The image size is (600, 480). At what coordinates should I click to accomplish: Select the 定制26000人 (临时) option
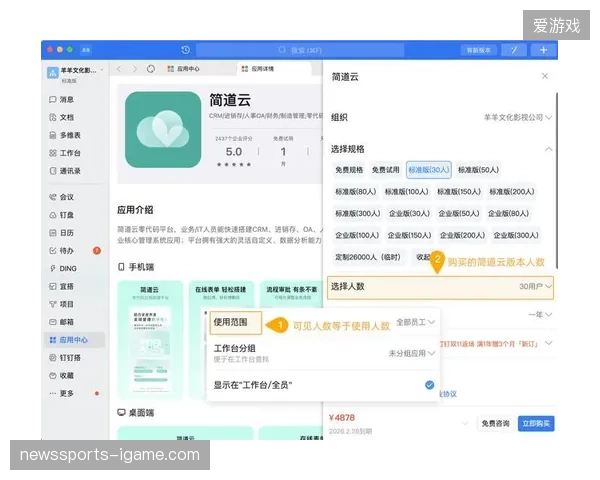(367, 257)
